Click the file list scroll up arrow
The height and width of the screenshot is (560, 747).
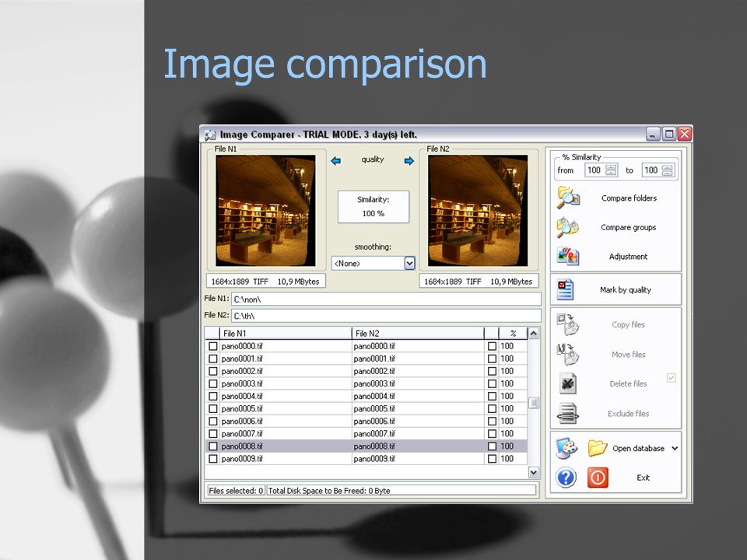pos(534,334)
